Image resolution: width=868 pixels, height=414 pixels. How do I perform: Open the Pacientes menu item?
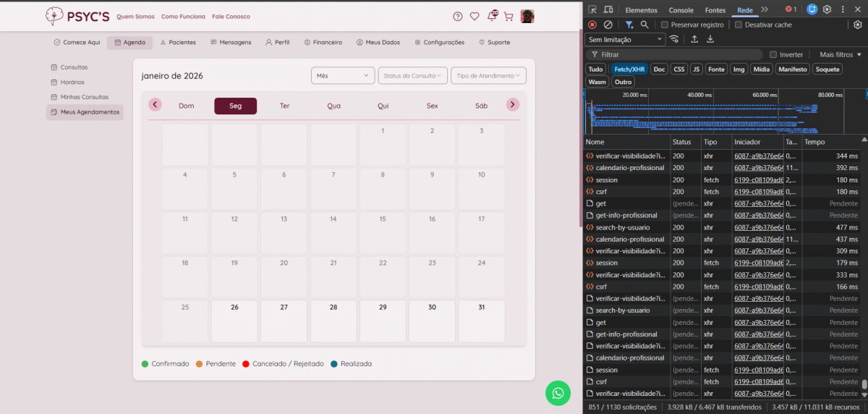click(177, 42)
